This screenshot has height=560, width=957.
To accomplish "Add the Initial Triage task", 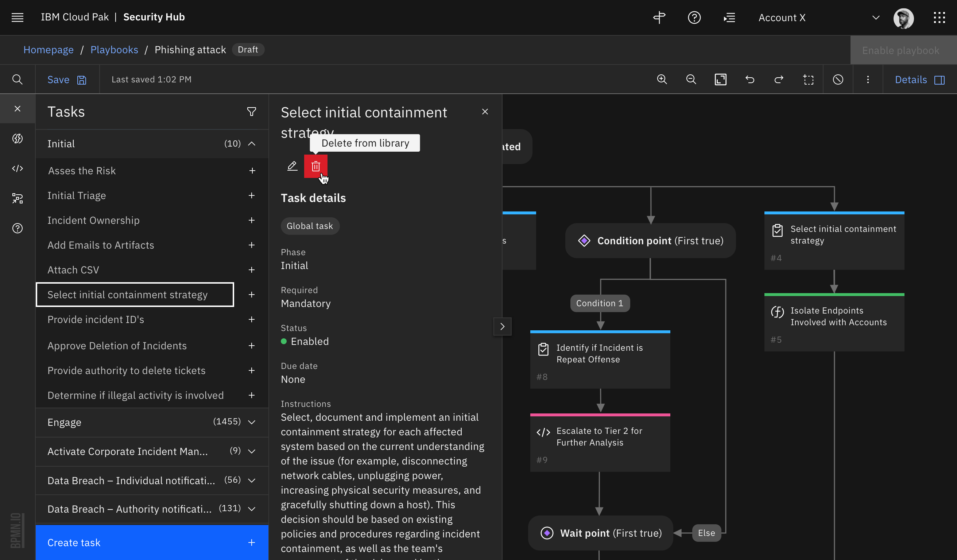I will pyautogui.click(x=252, y=195).
